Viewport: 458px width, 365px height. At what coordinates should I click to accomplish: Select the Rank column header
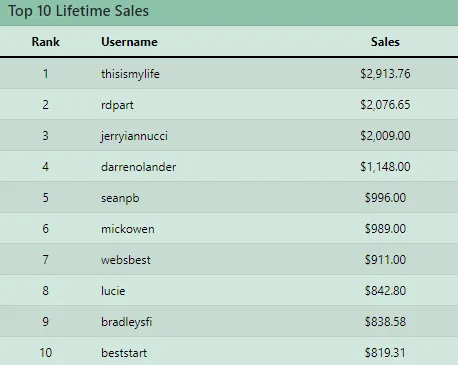(46, 42)
